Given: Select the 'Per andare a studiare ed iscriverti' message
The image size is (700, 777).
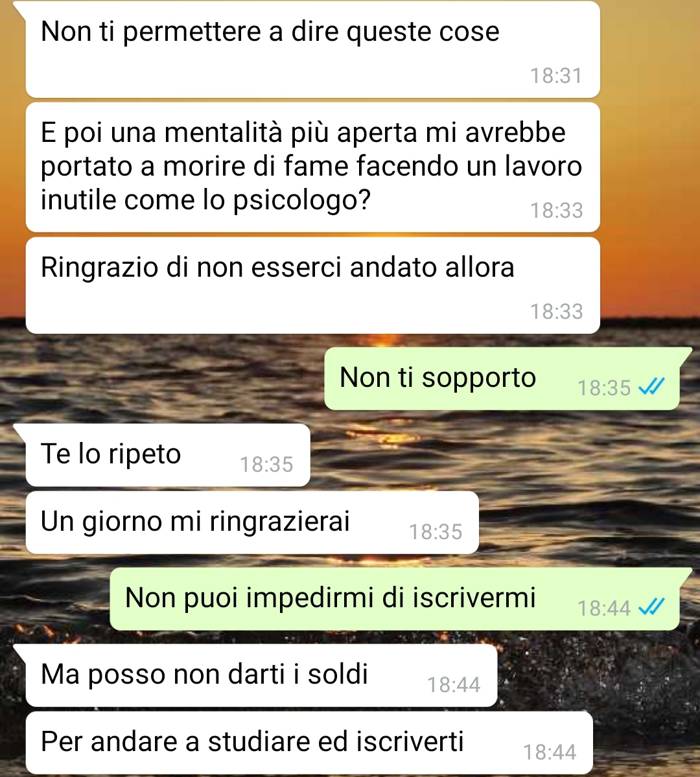Looking at the screenshot, I should (x=309, y=743).
